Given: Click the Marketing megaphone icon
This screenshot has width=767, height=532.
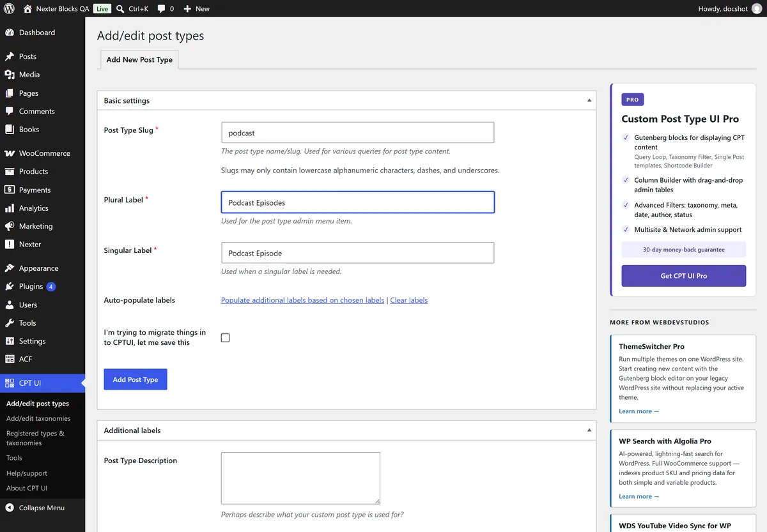Looking at the screenshot, I should [x=10, y=226].
